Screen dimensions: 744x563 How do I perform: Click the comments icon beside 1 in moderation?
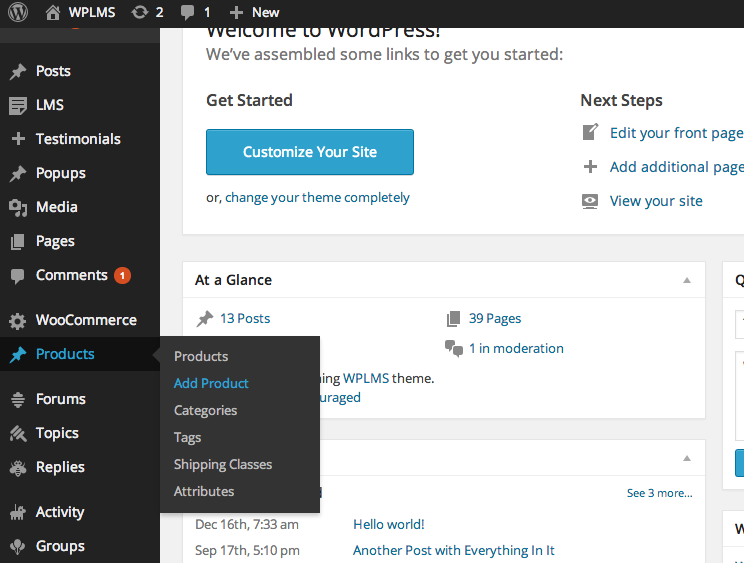pos(454,349)
